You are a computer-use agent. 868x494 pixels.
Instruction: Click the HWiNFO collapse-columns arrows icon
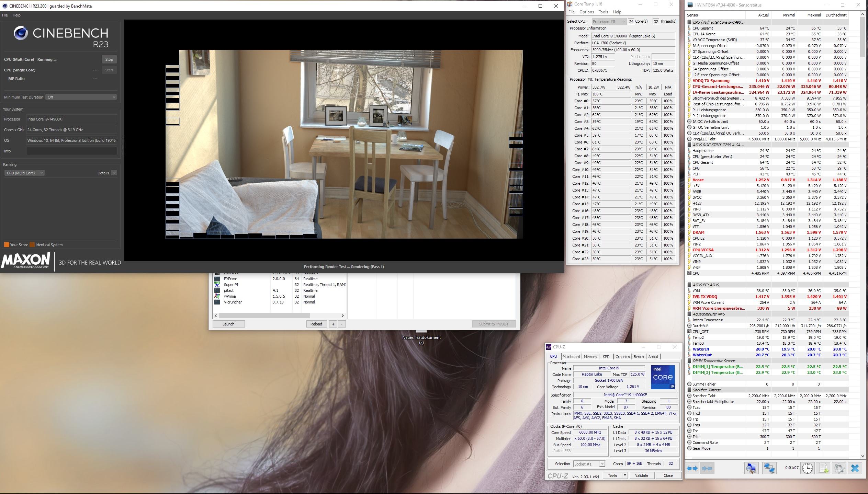(x=707, y=468)
